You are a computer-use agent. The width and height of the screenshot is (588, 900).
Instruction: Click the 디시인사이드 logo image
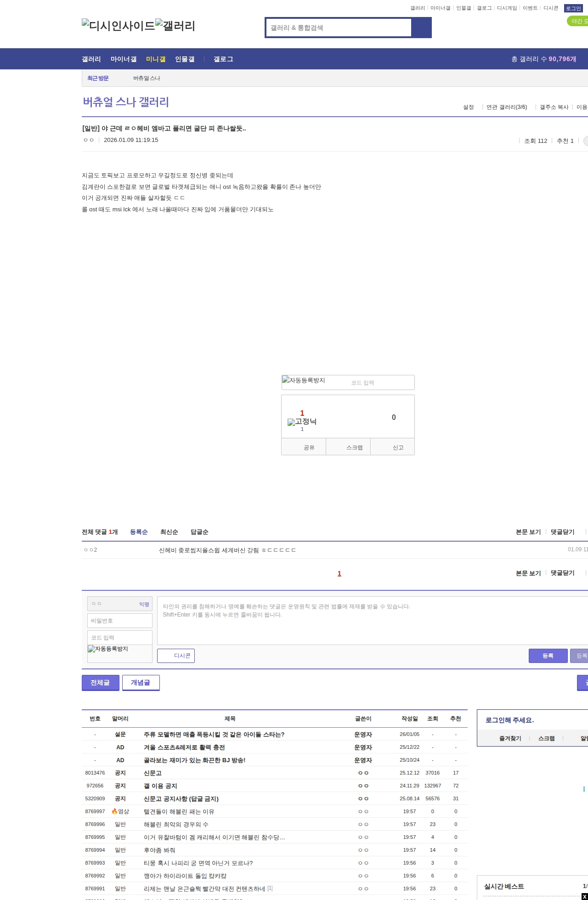119,26
